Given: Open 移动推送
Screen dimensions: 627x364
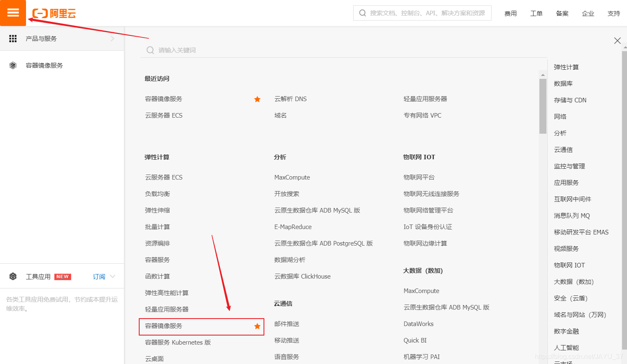Looking at the screenshot, I should [x=287, y=340].
